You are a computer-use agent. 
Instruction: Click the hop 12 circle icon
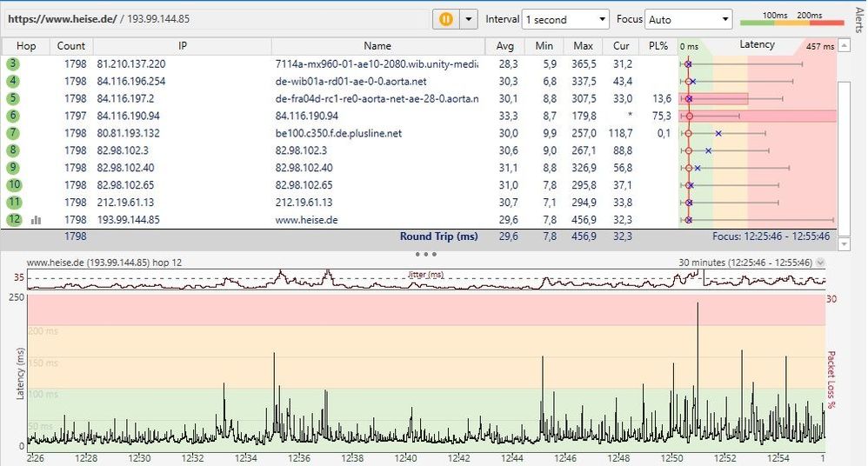14,220
